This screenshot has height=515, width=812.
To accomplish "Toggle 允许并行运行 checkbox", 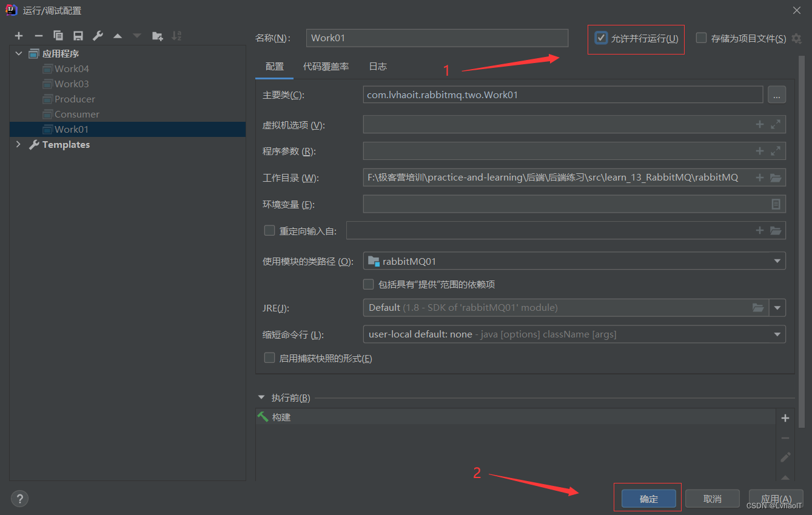I will click(x=601, y=38).
